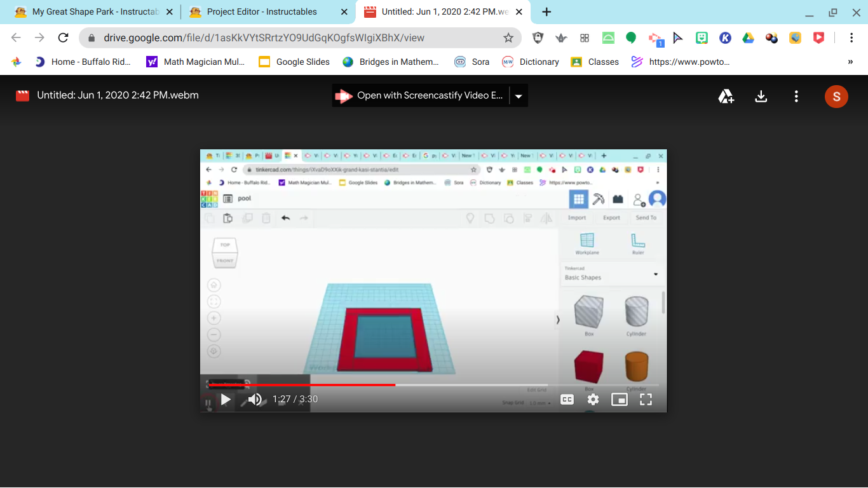Open the Chrome three-dot menu
Image resolution: width=868 pixels, height=488 pixels.
pos(851,37)
